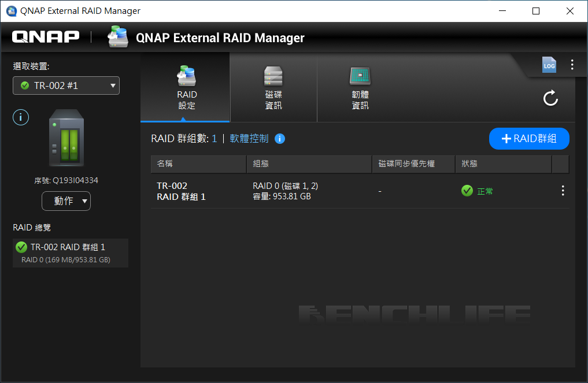Close the QNAP External RAID Manager window
The height and width of the screenshot is (383, 588).
tap(570, 11)
